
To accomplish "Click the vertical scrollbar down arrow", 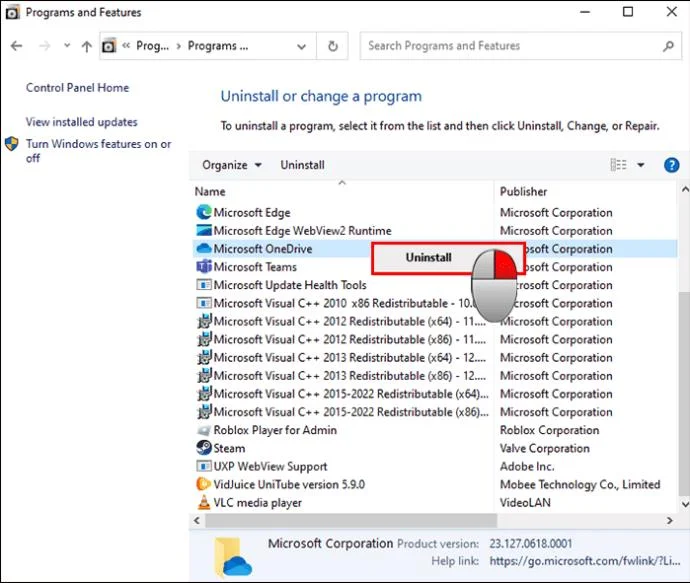I will click(x=685, y=504).
